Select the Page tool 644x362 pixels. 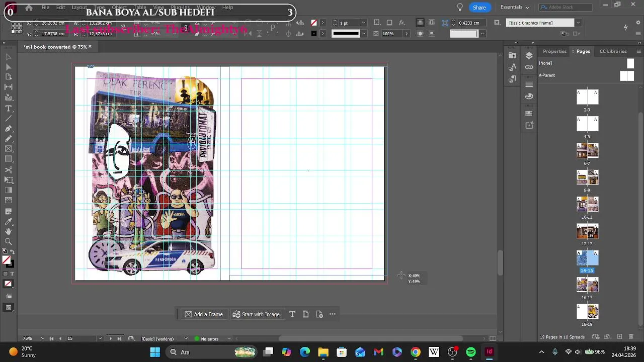tap(9, 77)
